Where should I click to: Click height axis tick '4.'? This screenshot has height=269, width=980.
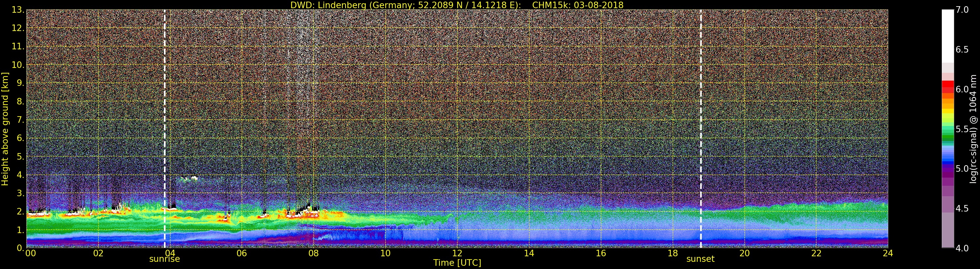coord(21,175)
